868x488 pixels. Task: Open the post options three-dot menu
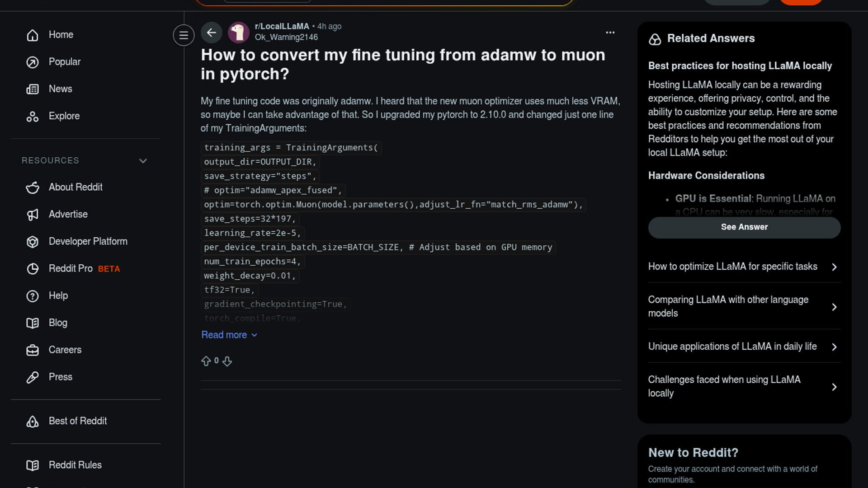610,33
